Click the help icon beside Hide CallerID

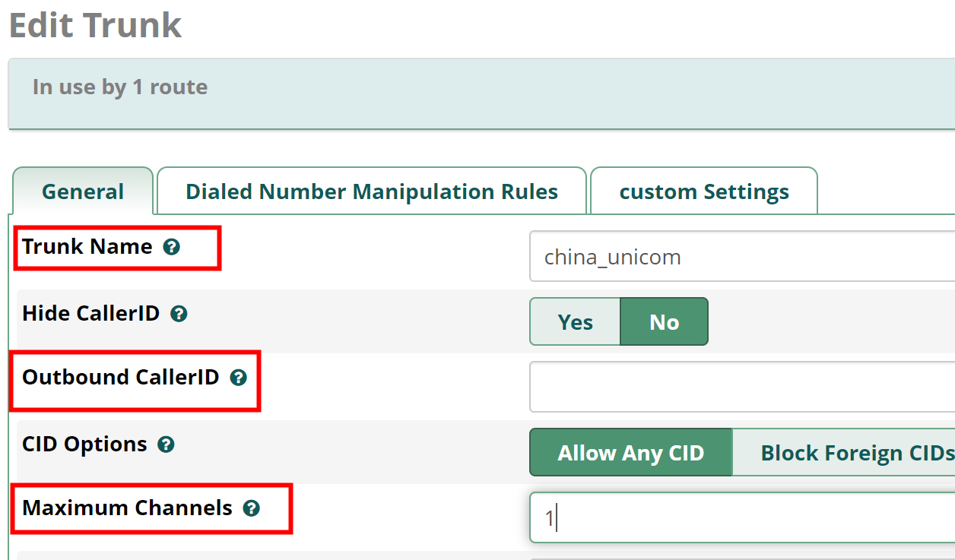[179, 314]
